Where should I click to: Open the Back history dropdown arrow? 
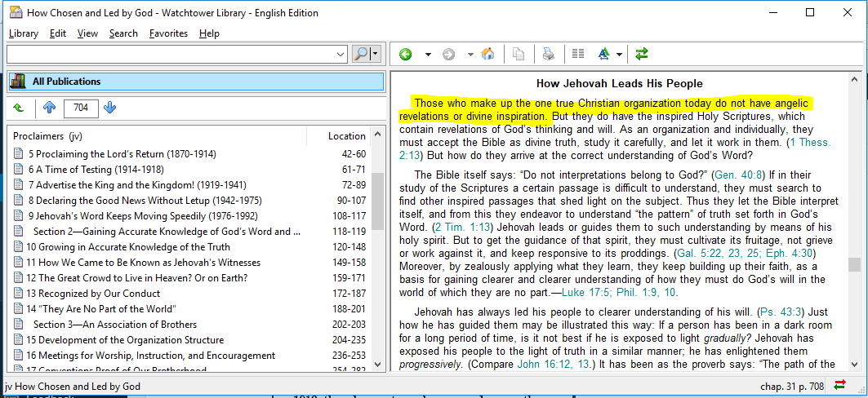coord(427,55)
